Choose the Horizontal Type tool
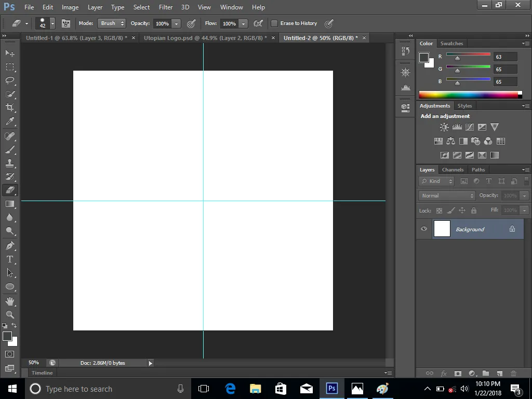 (10, 259)
